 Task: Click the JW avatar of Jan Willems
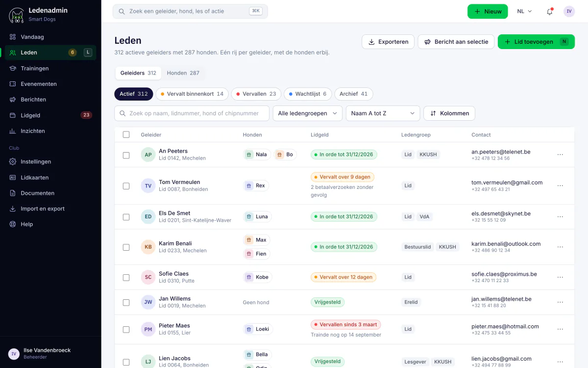pyautogui.click(x=148, y=302)
